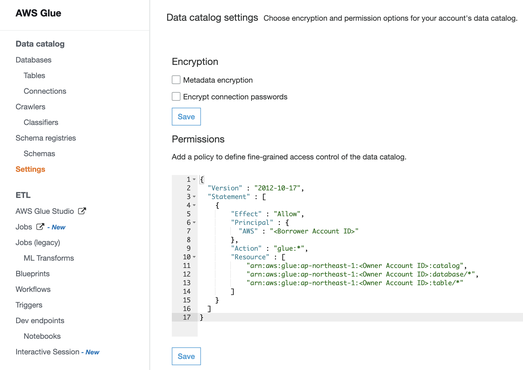Open AWS Glue Studio link
523x370 pixels.
coord(45,211)
